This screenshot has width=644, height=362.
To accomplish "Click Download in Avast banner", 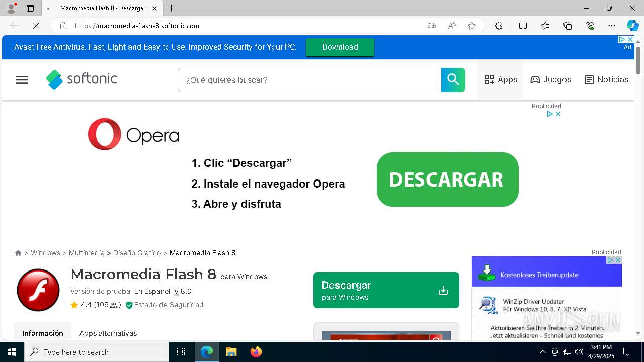I will [x=340, y=47].
